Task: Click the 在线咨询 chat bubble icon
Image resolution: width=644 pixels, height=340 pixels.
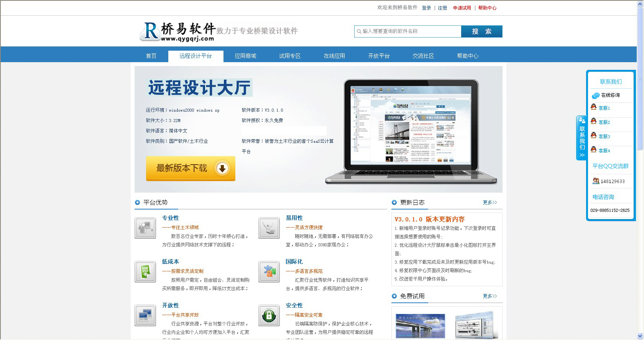Action: coord(595,95)
